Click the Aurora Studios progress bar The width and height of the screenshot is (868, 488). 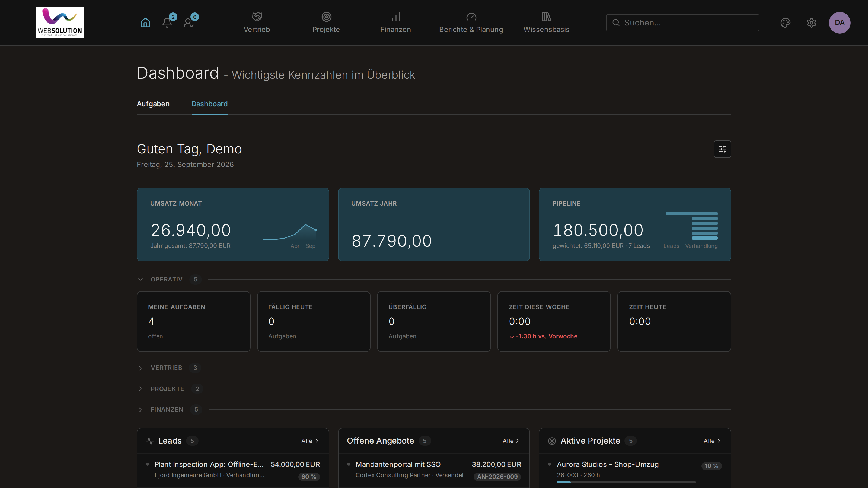[626, 482]
